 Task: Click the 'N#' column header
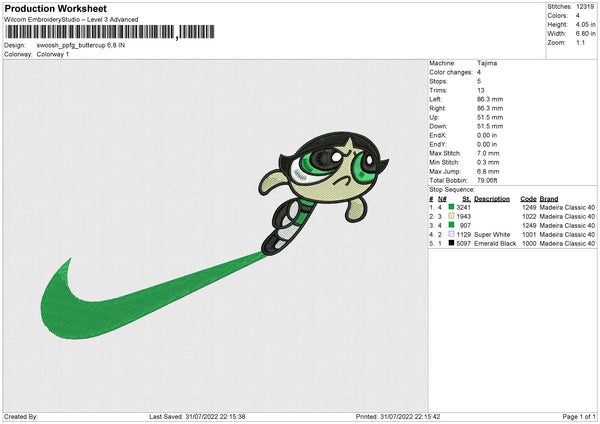click(x=442, y=199)
